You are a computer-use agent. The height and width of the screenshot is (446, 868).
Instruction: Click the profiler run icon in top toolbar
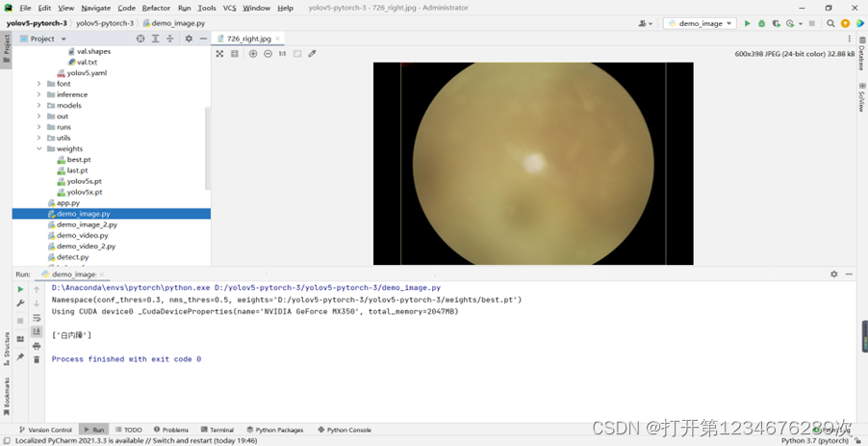(790, 23)
